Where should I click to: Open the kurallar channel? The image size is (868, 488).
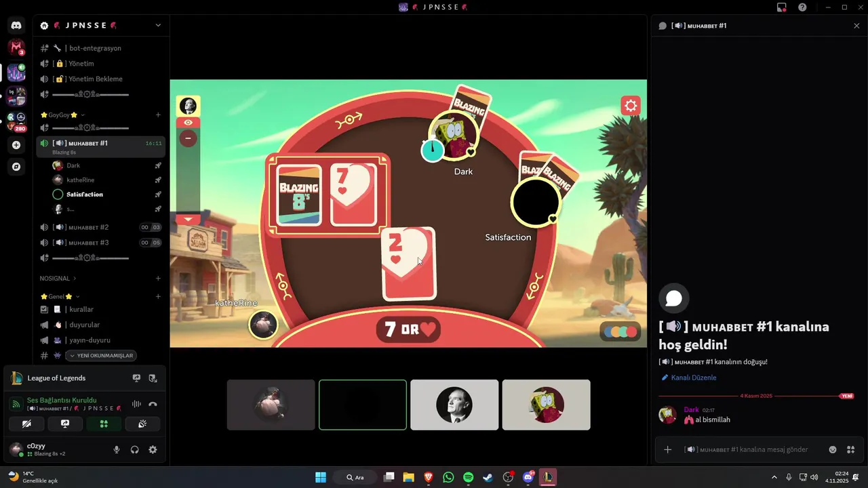pyautogui.click(x=101, y=310)
